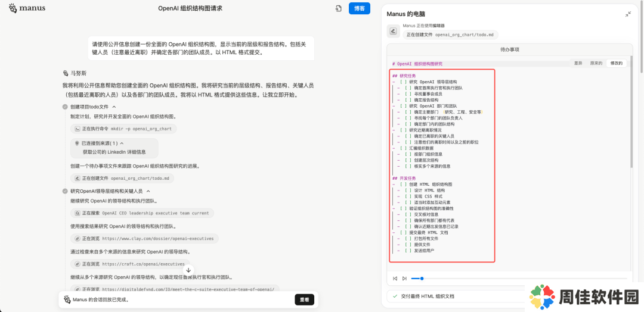This screenshot has width=644, height=312.
Task: Open the document icon next to 博客
Action: coord(339,8)
